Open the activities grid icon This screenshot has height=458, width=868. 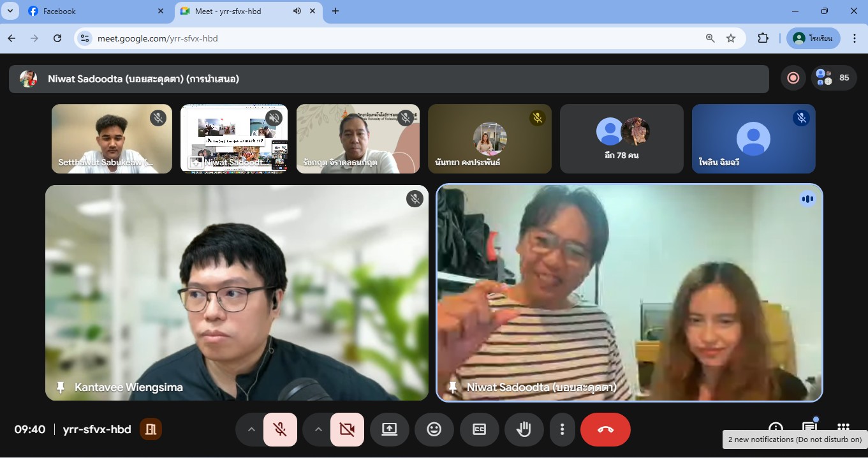[843, 427]
